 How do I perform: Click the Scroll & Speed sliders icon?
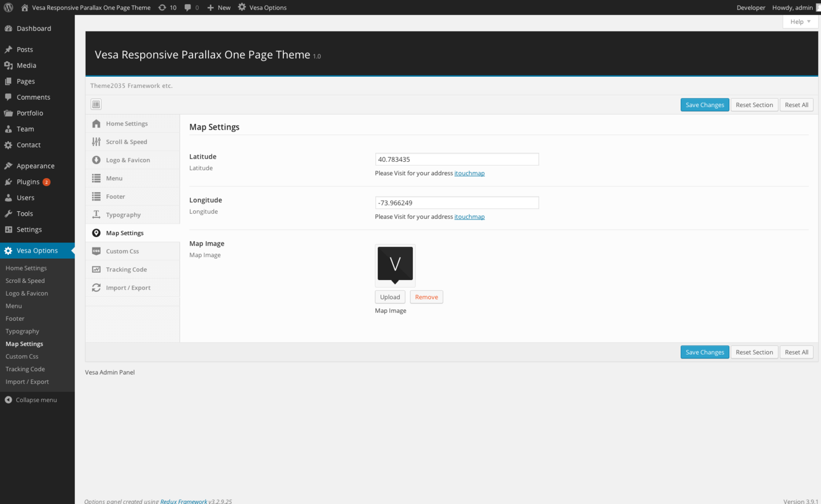click(96, 142)
